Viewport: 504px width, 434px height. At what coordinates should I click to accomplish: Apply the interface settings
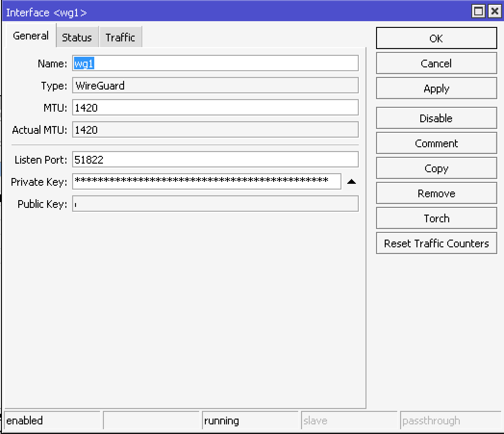(x=437, y=89)
